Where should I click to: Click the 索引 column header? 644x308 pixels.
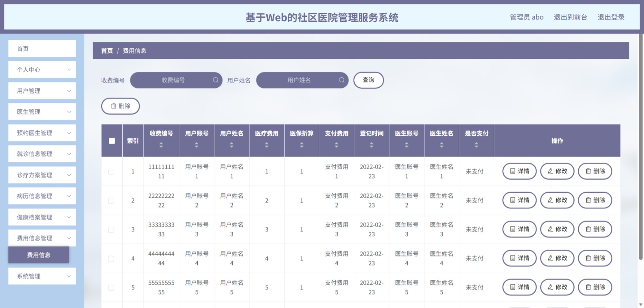click(x=133, y=141)
